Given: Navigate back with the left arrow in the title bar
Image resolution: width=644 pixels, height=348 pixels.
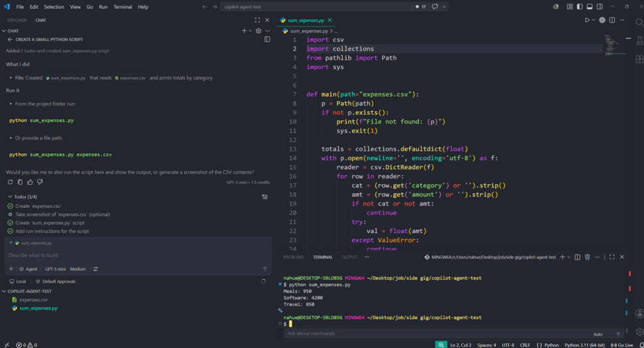Looking at the screenshot, I should coord(204,6).
